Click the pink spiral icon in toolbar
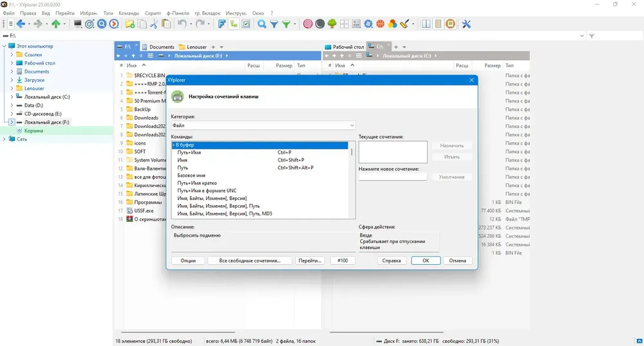The height and width of the screenshot is (346, 644). [308, 24]
